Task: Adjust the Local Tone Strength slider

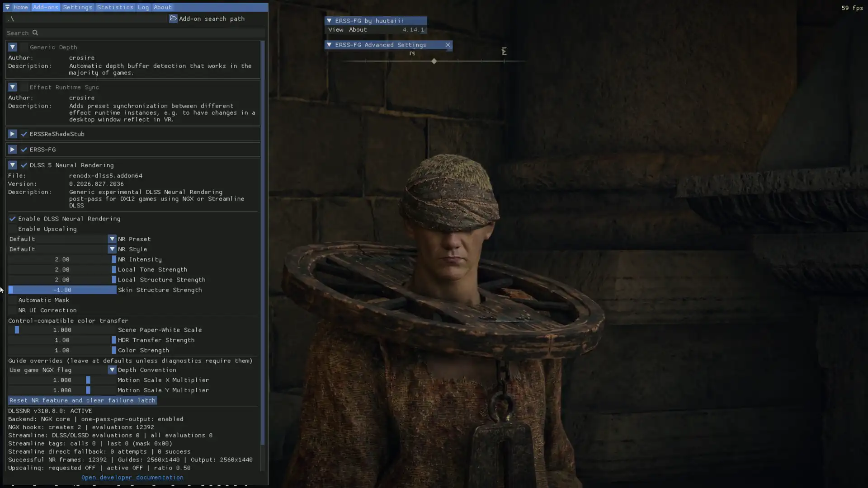Action: [x=62, y=270]
